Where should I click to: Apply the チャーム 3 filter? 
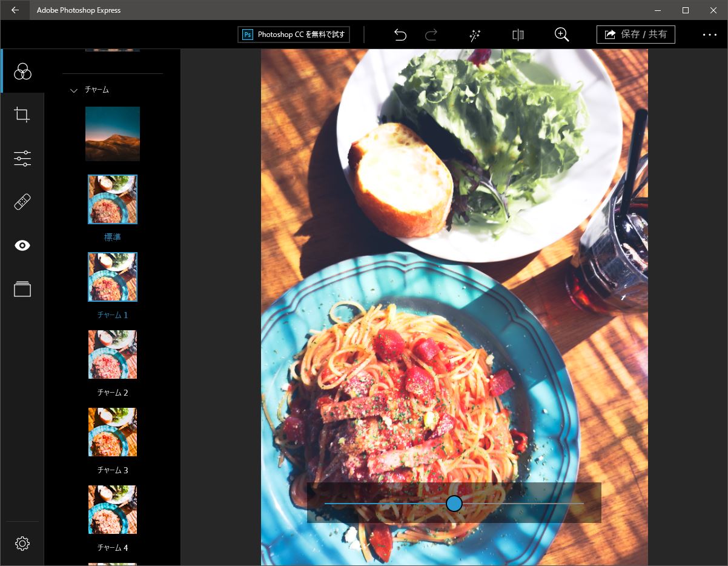pos(113,432)
